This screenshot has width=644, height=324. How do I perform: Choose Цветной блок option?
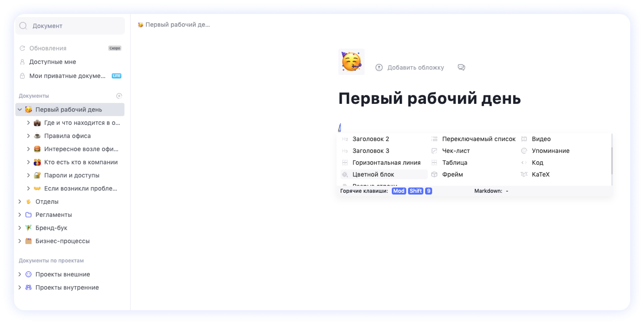(x=384, y=175)
